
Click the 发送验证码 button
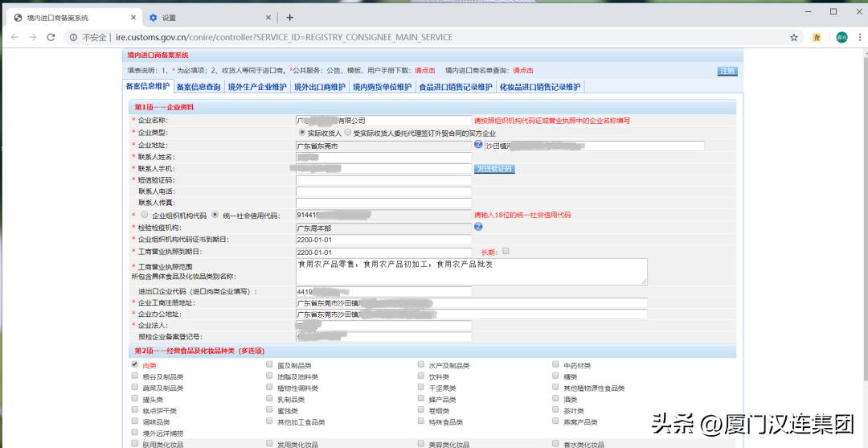pos(494,169)
